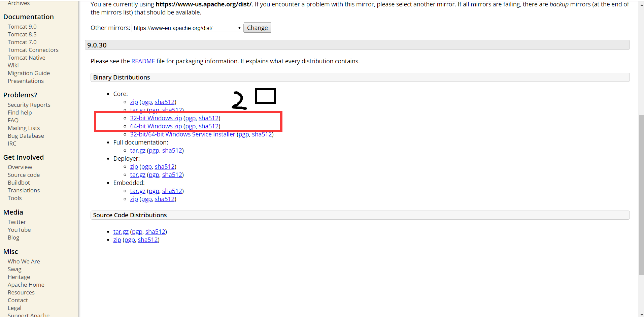Open the FAQ page

pos(13,120)
